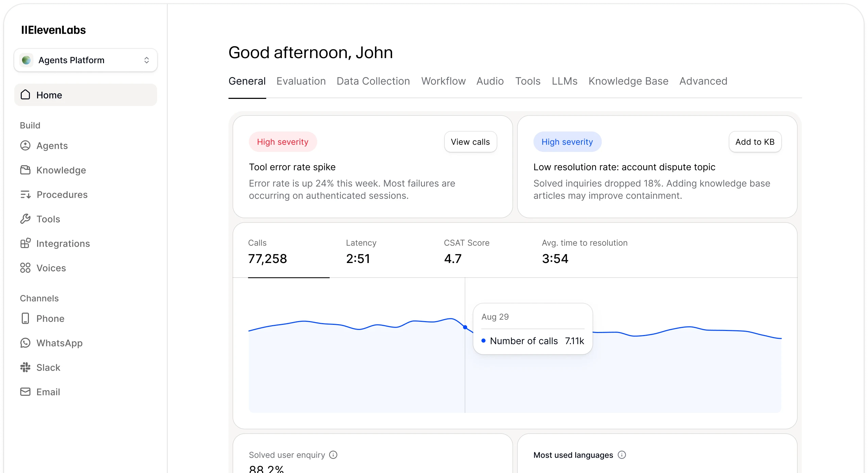Click the Slack logo icon

(25, 367)
